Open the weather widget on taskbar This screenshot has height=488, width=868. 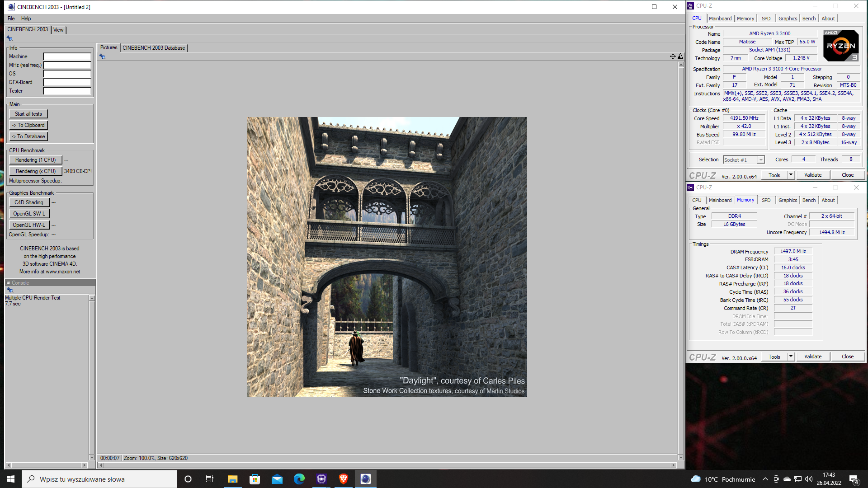tap(722, 479)
